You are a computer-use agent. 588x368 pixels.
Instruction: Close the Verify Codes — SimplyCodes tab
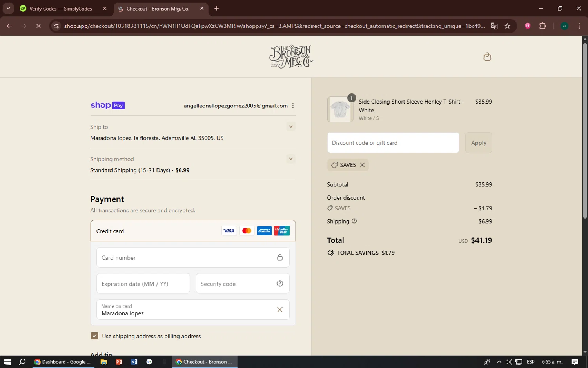tap(105, 9)
